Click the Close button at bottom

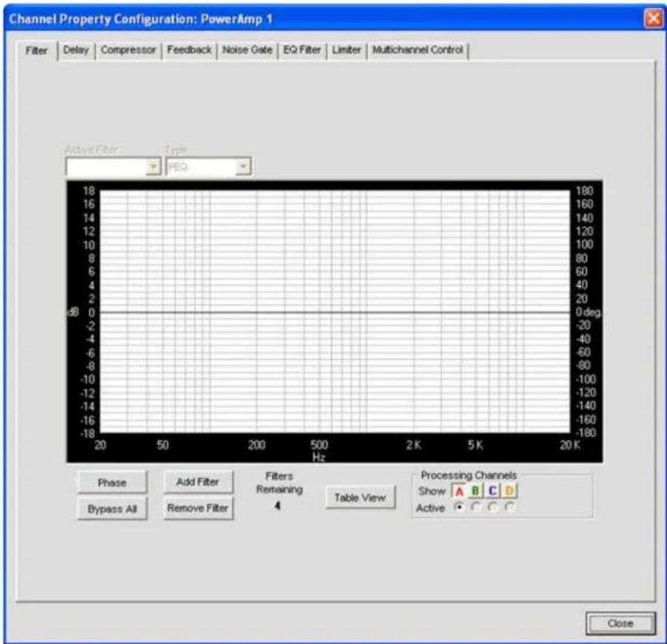point(621,623)
